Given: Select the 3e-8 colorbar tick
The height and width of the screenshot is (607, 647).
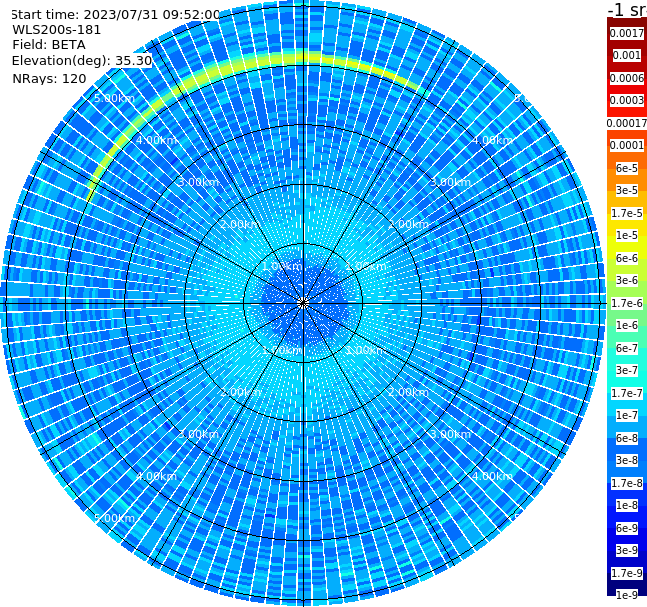Looking at the screenshot, I should [627, 460].
